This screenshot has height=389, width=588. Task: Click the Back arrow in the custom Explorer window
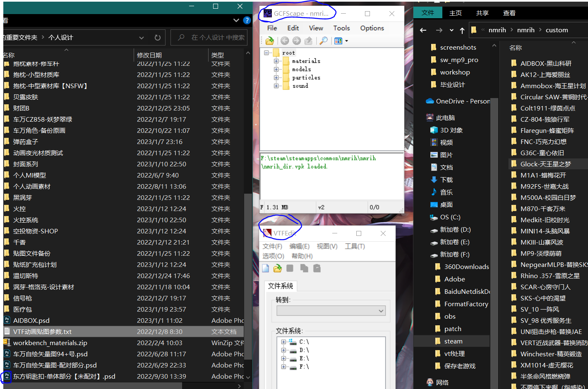[x=423, y=30]
